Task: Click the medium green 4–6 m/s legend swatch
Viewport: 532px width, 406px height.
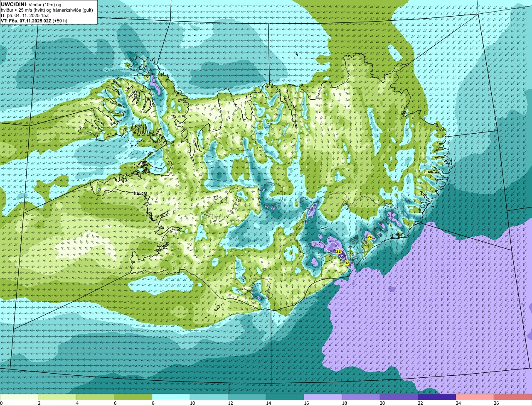Action: (x=95, y=397)
